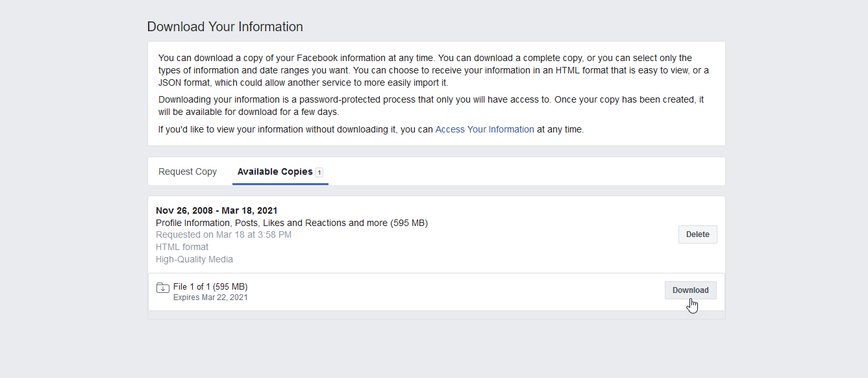The width and height of the screenshot is (868, 378).
Task: Open the Access Your Information link
Action: pos(484,129)
